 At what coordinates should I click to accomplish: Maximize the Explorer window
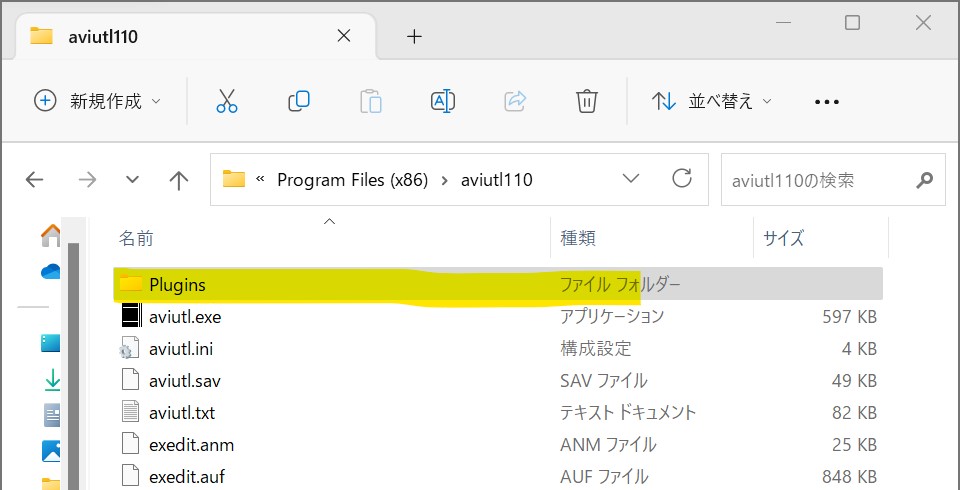click(x=852, y=23)
